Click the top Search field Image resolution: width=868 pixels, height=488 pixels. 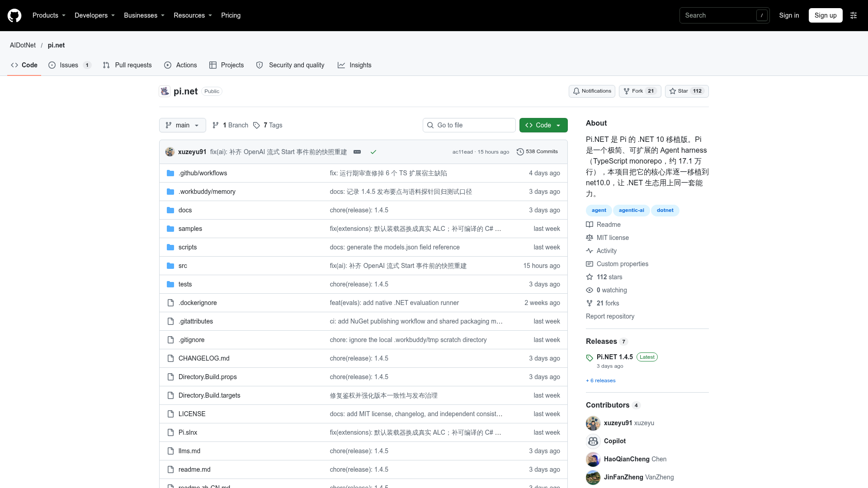(724, 15)
